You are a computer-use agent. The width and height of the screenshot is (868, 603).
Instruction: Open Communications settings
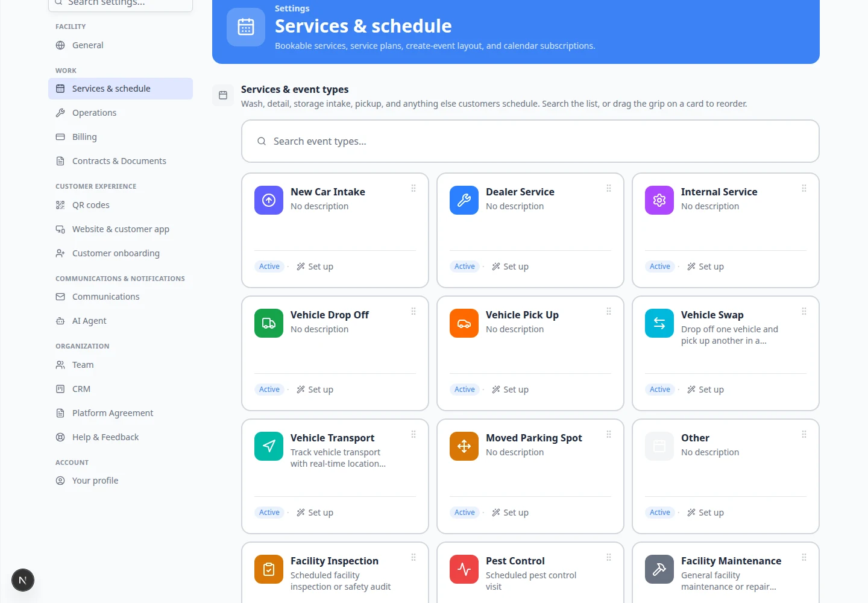coord(121,297)
